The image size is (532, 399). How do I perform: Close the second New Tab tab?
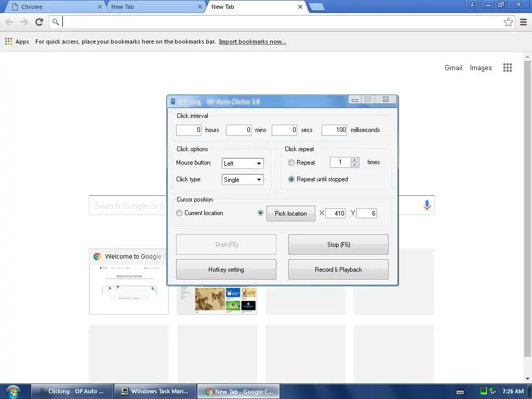(x=200, y=7)
